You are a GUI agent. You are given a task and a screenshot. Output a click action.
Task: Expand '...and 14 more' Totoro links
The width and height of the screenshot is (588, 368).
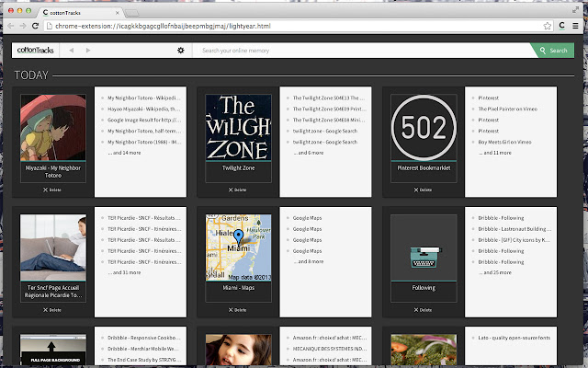125,153
